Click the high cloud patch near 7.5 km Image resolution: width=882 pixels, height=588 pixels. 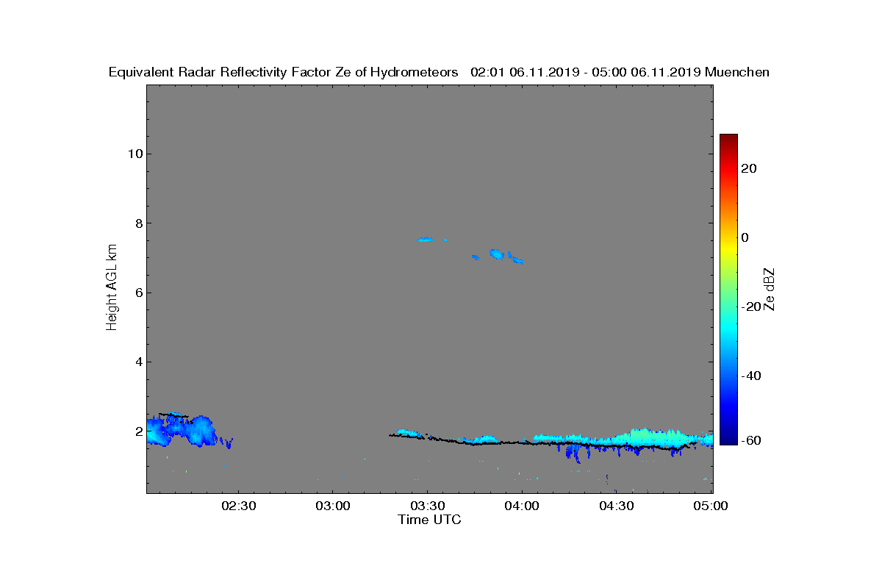coord(426,240)
